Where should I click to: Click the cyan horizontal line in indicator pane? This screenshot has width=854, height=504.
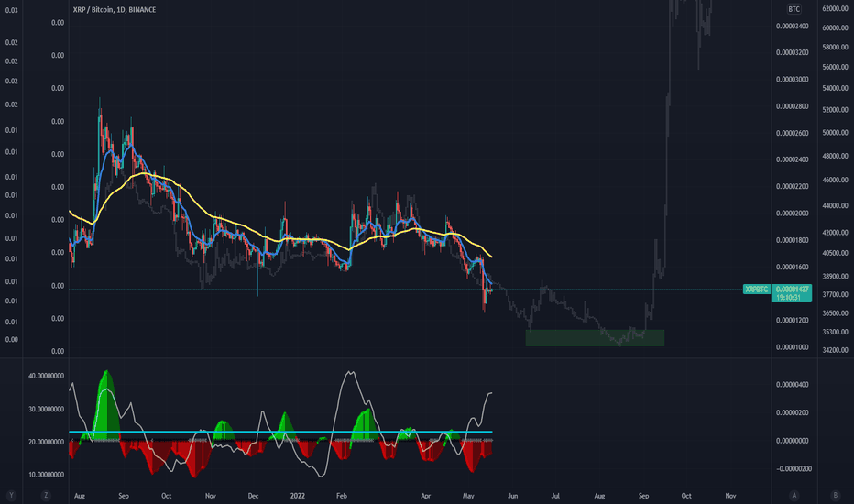pos(280,433)
